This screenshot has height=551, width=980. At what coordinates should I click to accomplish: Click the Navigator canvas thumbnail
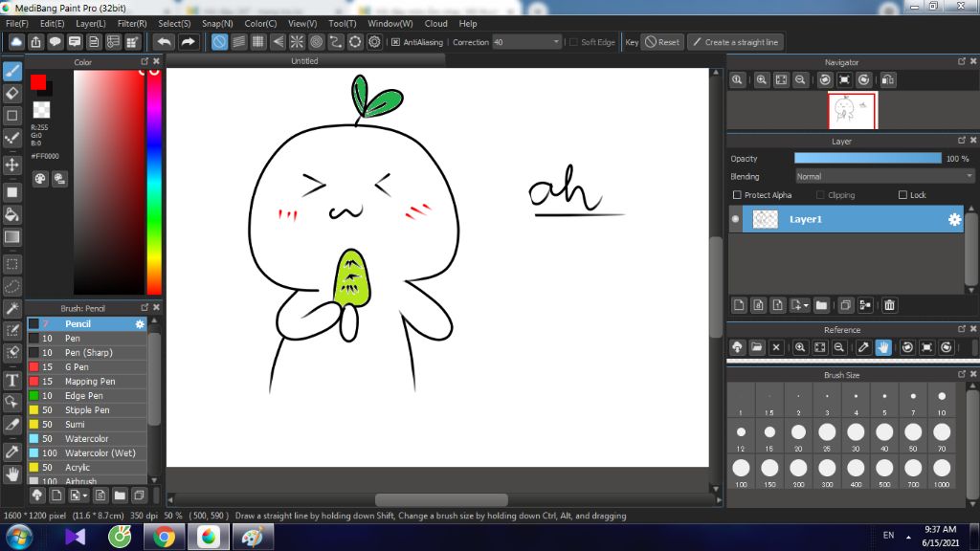click(853, 110)
